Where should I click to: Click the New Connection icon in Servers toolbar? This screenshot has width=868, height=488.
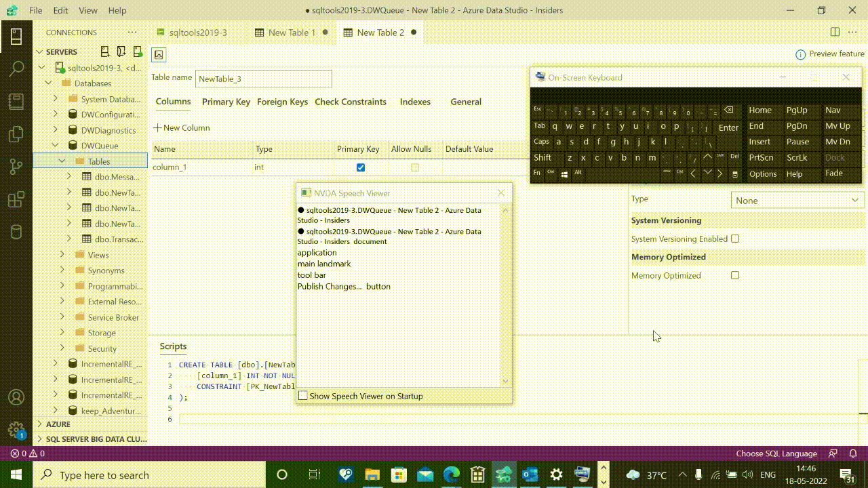pos(104,51)
